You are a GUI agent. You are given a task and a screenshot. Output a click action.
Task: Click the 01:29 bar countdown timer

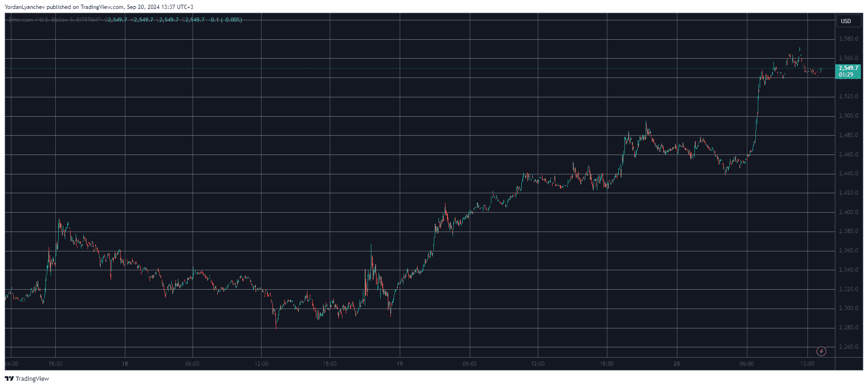(846, 75)
